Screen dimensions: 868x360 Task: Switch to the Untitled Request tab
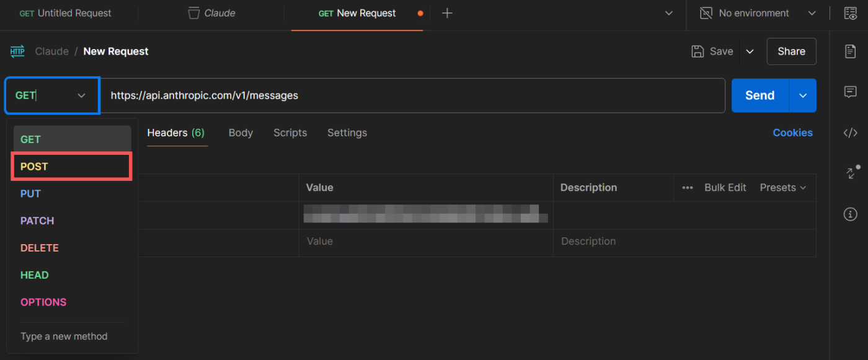click(x=66, y=13)
